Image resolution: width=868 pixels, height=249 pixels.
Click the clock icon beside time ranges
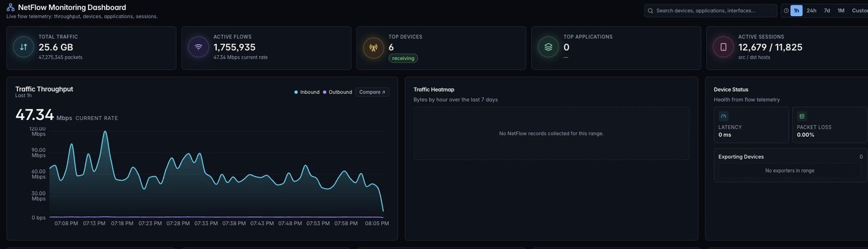pos(786,11)
